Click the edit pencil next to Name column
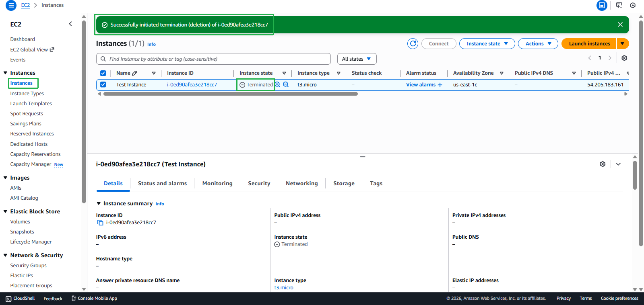The image size is (644, 305). click(135, 73)
